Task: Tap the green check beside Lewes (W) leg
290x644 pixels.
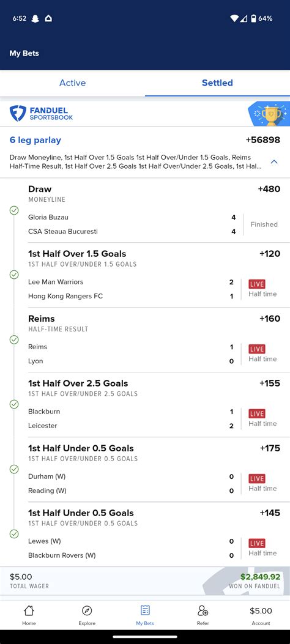Action: click(14, 534)
